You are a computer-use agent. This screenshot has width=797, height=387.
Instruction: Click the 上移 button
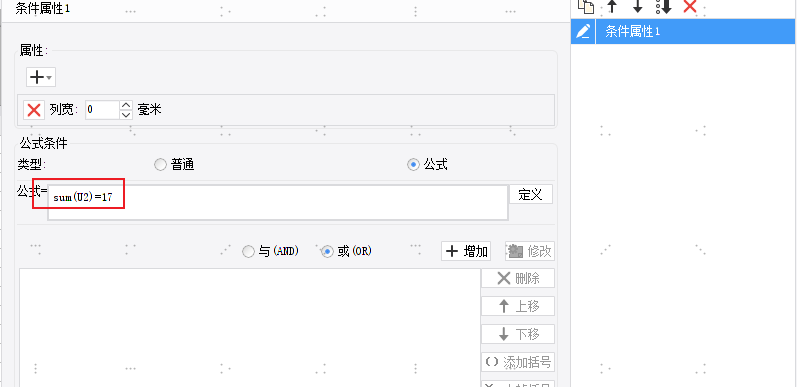click(518, 306)
